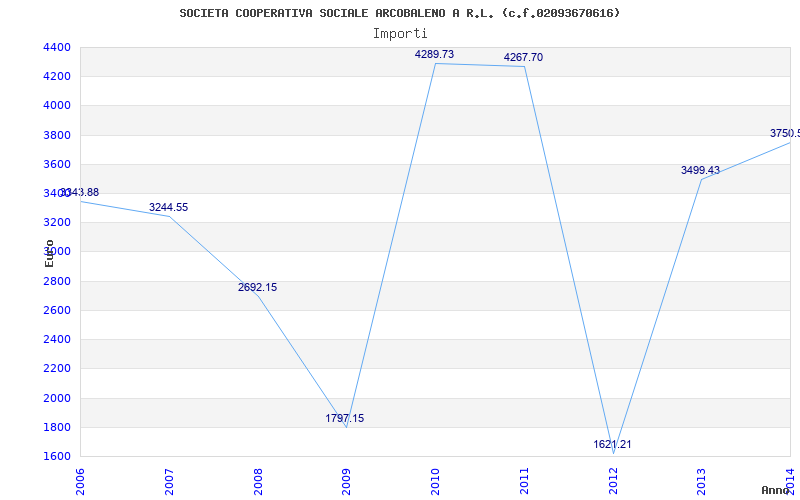Click the 2007 year axis label
800x500 pixels.
tap(169, 482)
